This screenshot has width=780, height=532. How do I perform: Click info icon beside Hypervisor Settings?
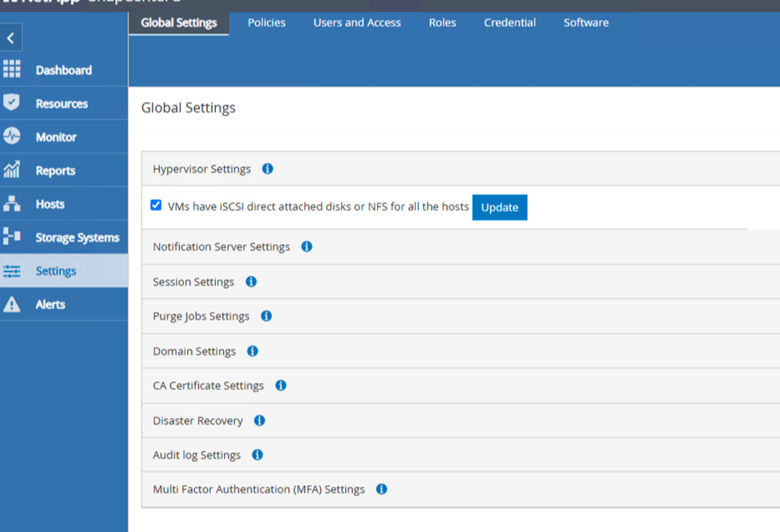(x=268, y=169)
